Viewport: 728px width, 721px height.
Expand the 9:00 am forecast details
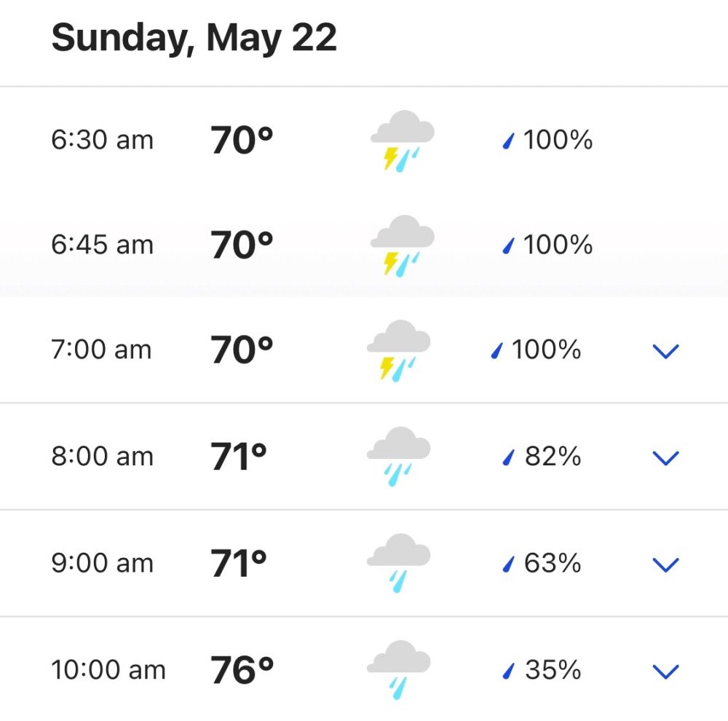click(665, 564)
